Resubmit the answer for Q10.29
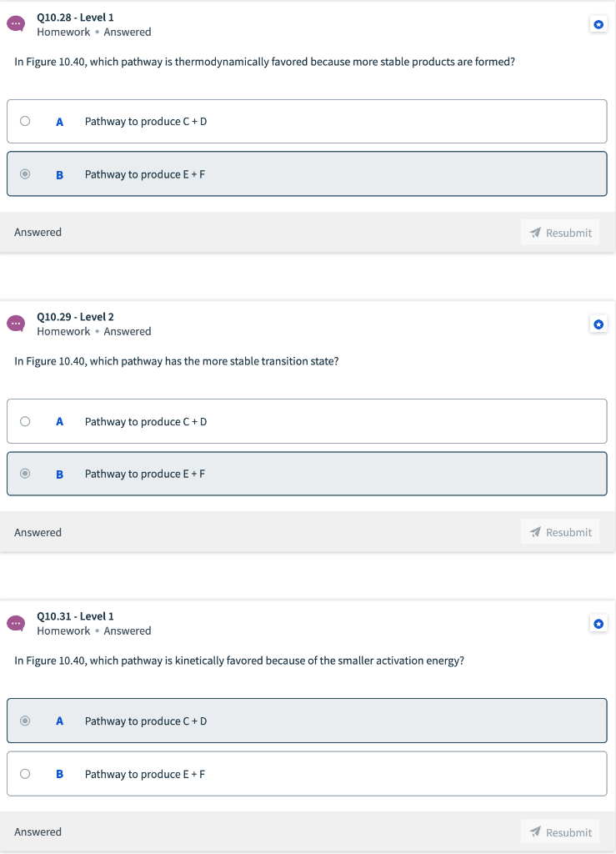Image resolution: width=616 pixels, height=854 pixels. pos(560,532)
